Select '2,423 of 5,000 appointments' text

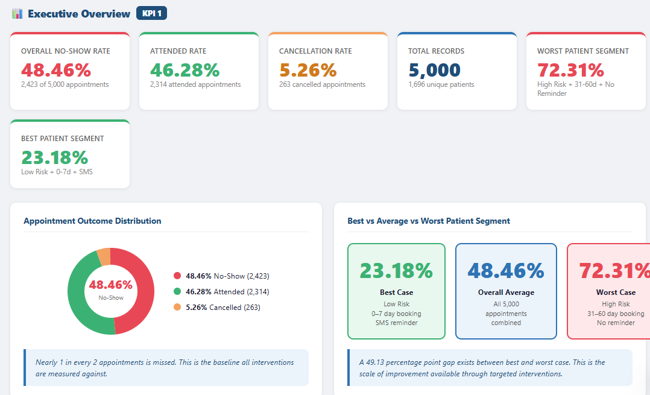point(65,84)
